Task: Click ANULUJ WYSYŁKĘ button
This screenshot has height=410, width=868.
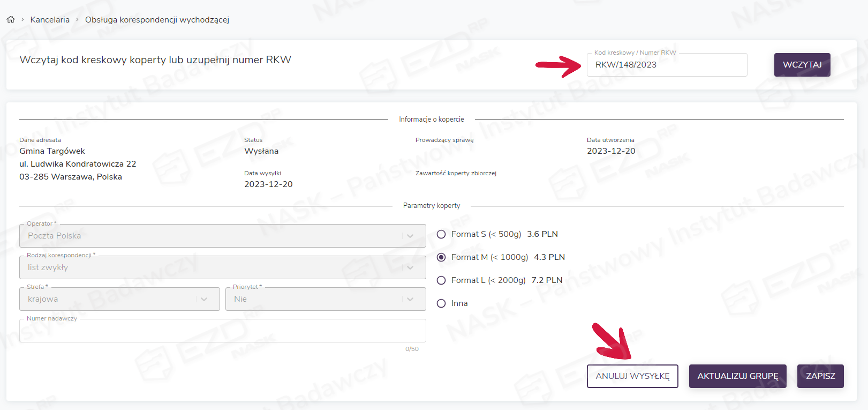Action: pyautogui.click(x=632, y=376)
